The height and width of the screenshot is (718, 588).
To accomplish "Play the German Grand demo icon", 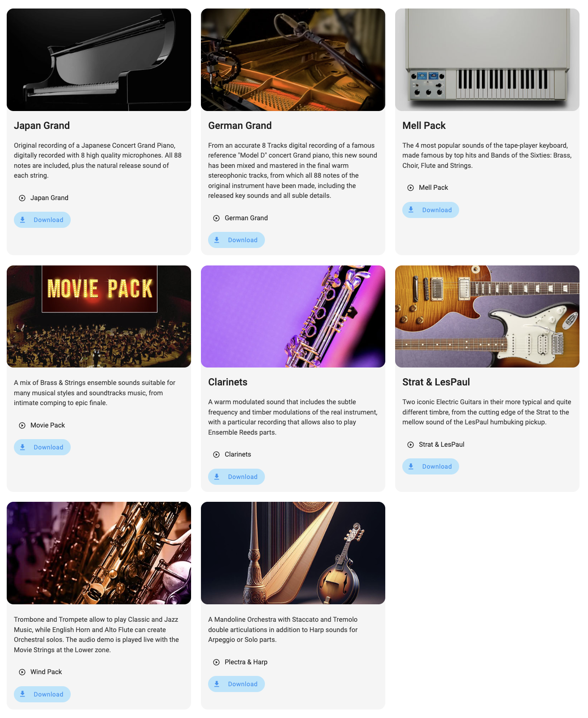I will click(x=216, y=218).
